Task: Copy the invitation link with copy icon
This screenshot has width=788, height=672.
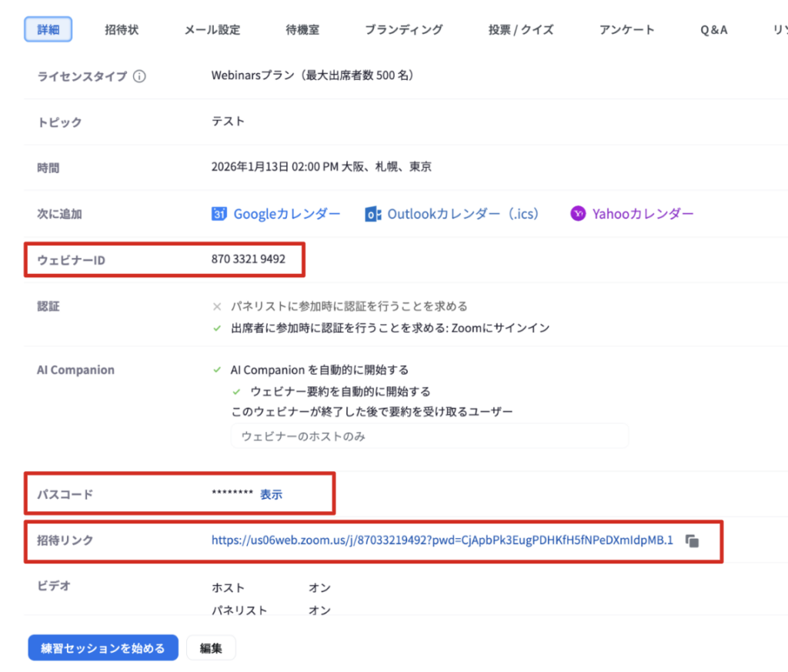Action: tap(692, 541)
